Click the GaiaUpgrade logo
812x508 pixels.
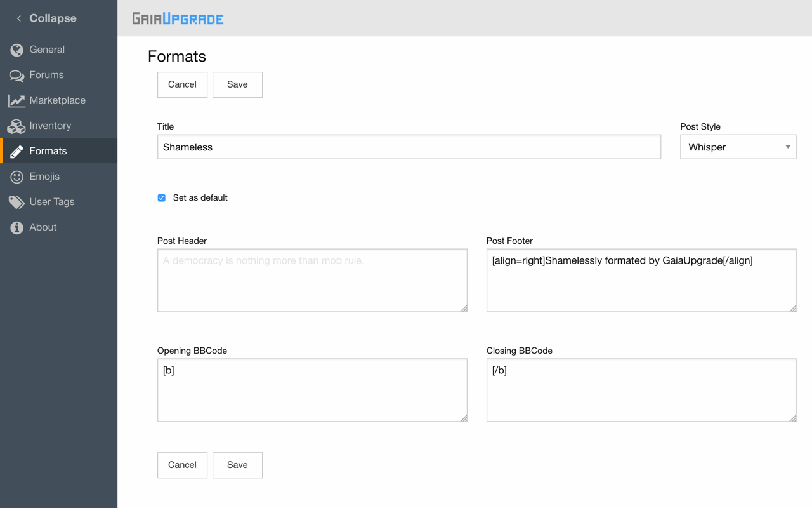pos(178,19)
